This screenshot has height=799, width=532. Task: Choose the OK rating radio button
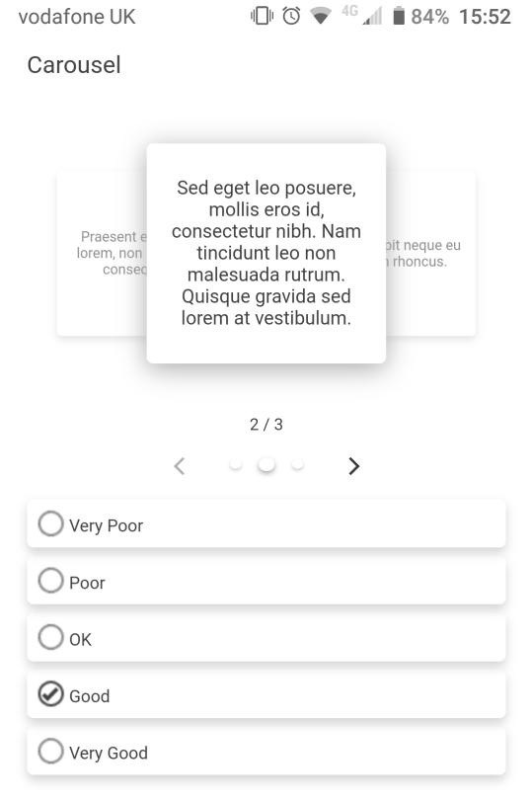(266, 638)
